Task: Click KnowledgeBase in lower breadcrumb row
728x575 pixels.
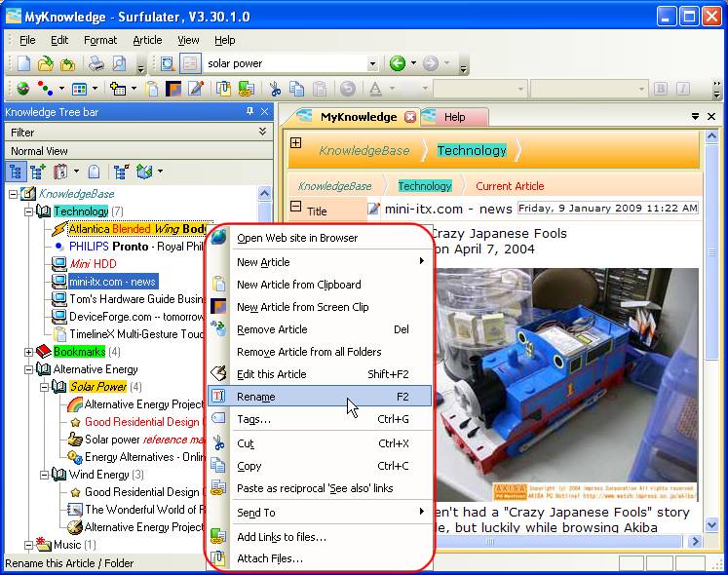Action: (334, 186)
